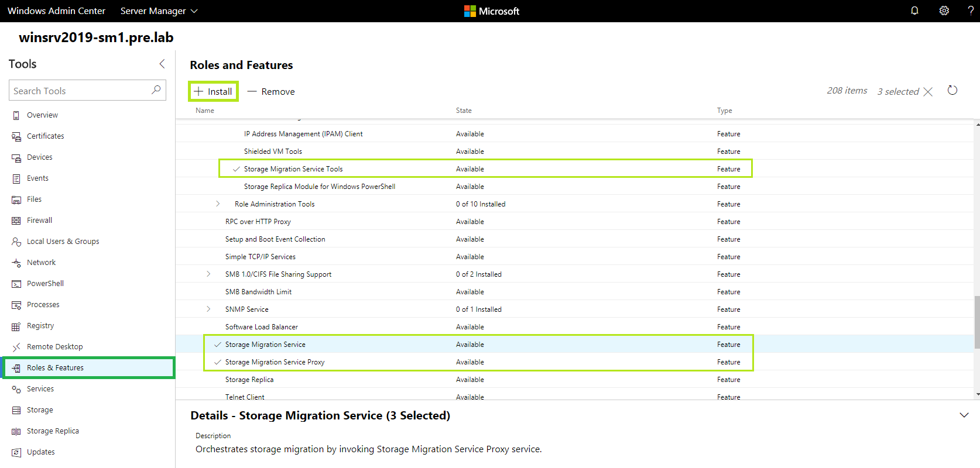Click the scrollbar down arrow
This screenshot has width=980, height=468.
[977, 395]
